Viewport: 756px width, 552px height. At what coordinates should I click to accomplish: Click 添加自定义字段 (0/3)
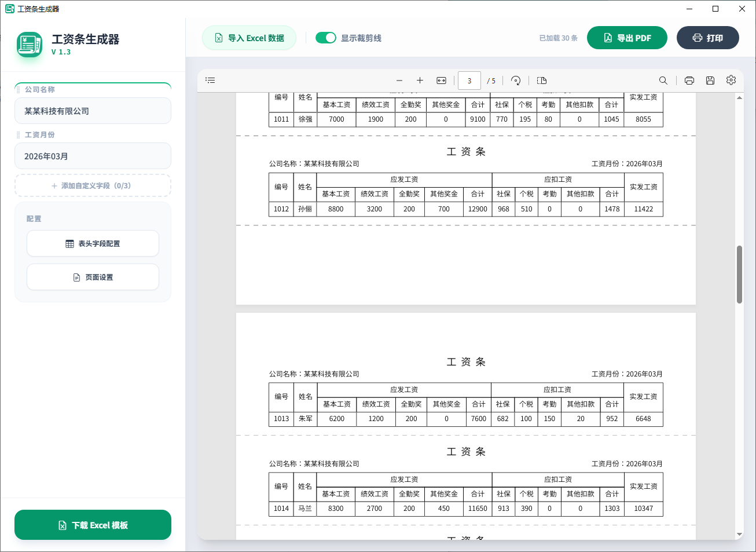(93, 185)
